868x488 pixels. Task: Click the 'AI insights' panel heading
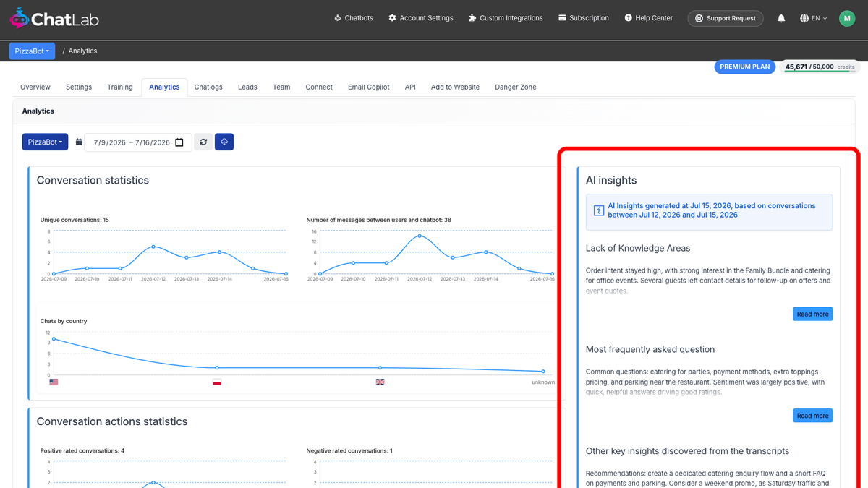(611, 181)
